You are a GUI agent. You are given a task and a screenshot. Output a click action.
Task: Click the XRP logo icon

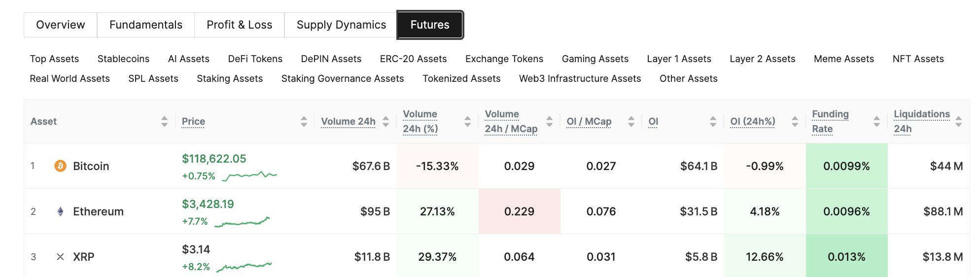[x=60, y=257]
